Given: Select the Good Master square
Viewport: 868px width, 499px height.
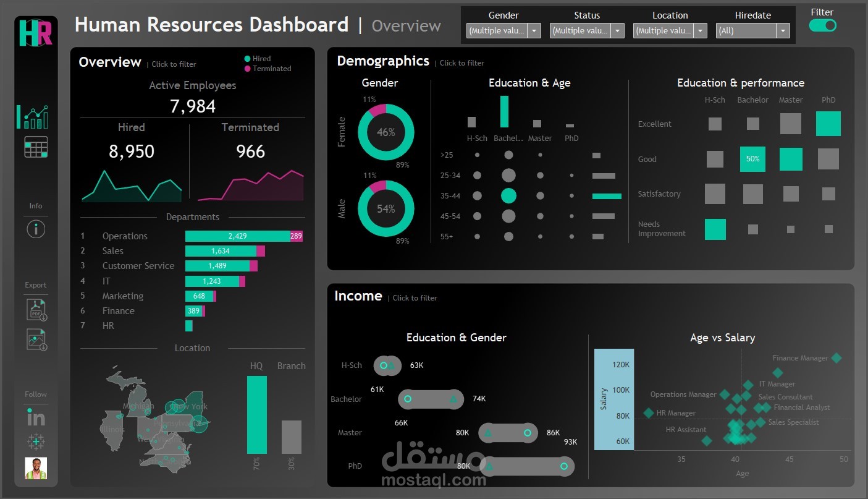Looking at the screenshot, I should (791, 159).
